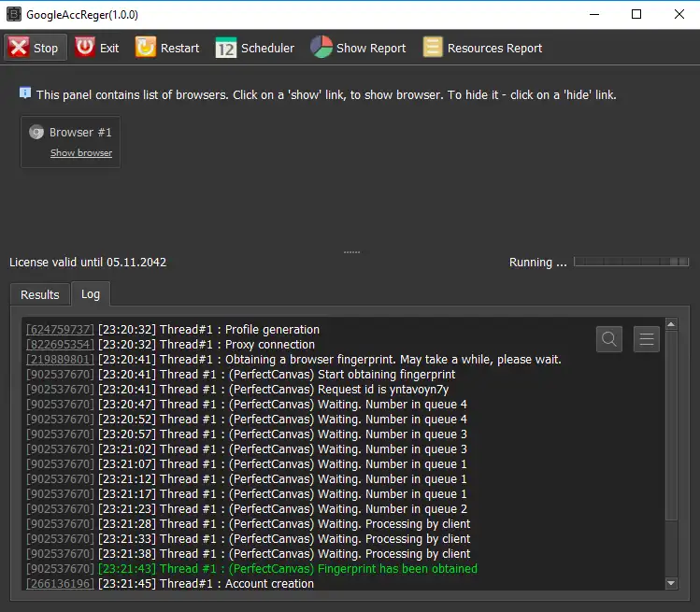Click log ID link 624759737

click(x=60, y=330)
